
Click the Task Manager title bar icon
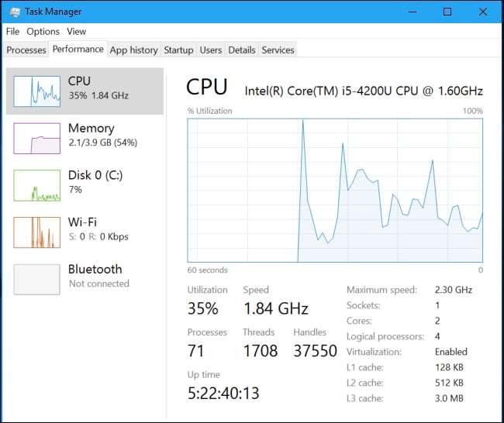tap(16, 12)
